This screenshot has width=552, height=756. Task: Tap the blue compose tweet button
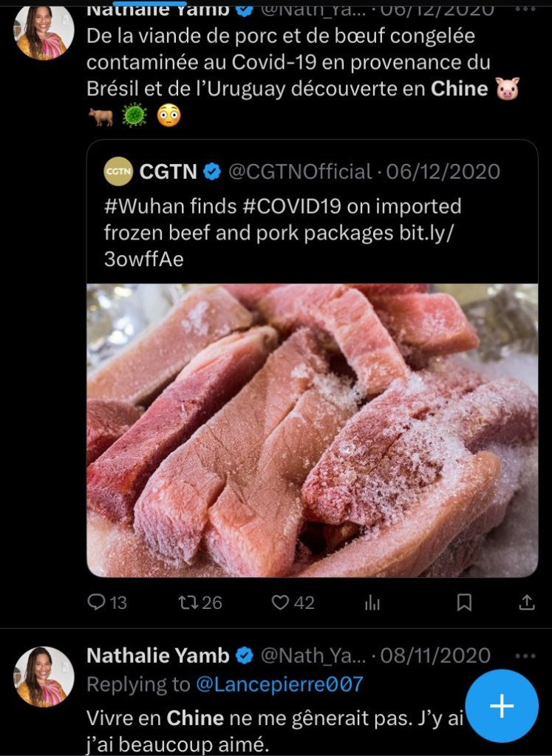point(502,706)
